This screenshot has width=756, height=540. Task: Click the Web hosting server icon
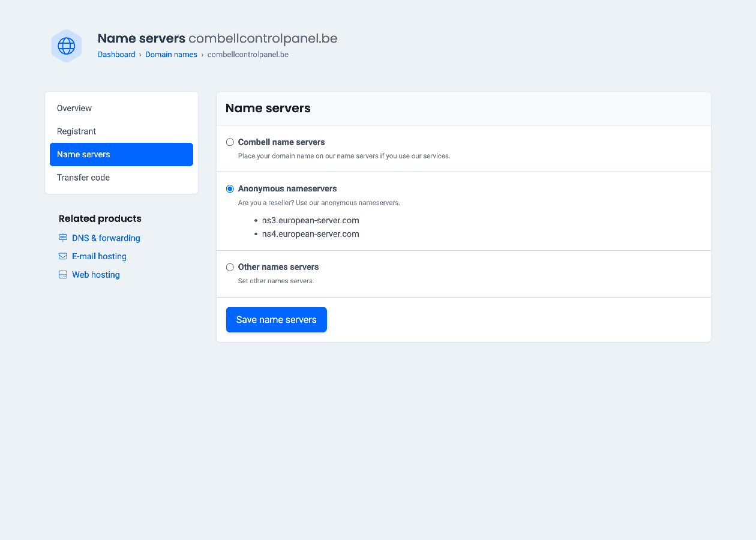pos(63,275)
